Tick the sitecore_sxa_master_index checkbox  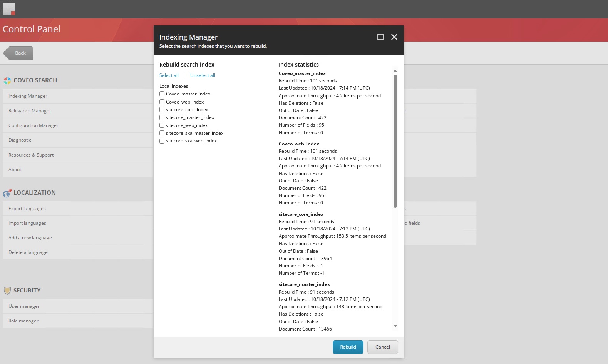[x=162, y=133]
